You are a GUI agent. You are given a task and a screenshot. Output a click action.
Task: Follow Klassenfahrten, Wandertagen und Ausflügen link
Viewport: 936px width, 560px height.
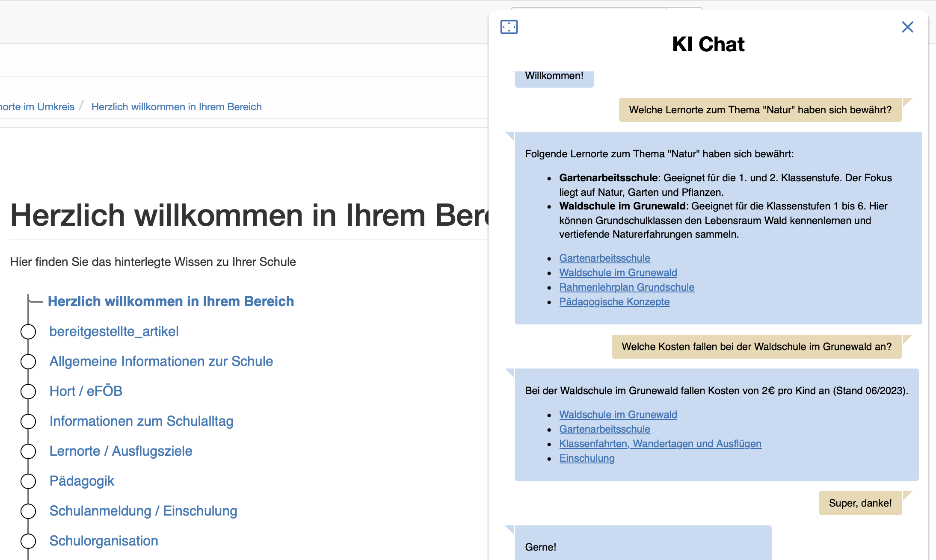click(660, 444)
